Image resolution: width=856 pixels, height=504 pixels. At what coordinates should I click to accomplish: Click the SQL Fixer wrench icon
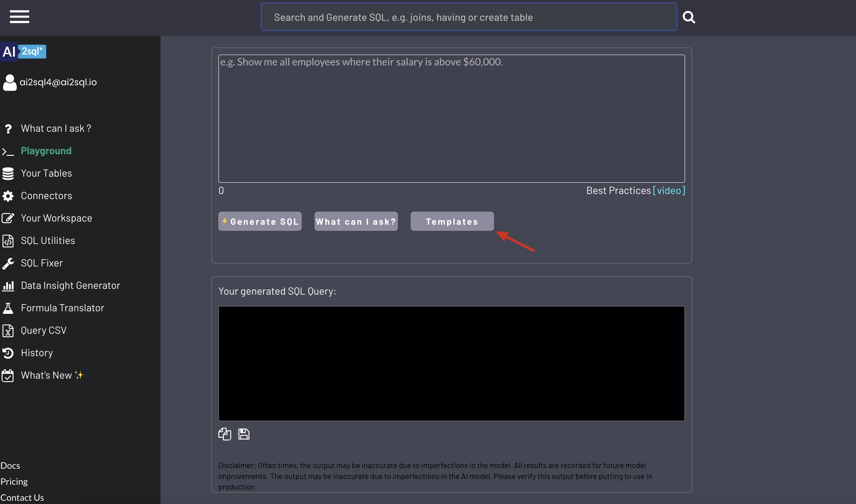pos(8,263)
